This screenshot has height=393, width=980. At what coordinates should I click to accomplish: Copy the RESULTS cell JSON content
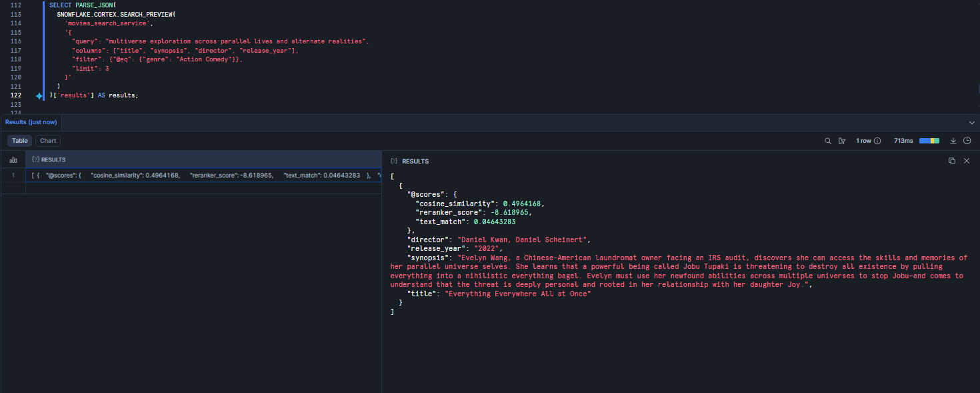click(x=952, y=161)
